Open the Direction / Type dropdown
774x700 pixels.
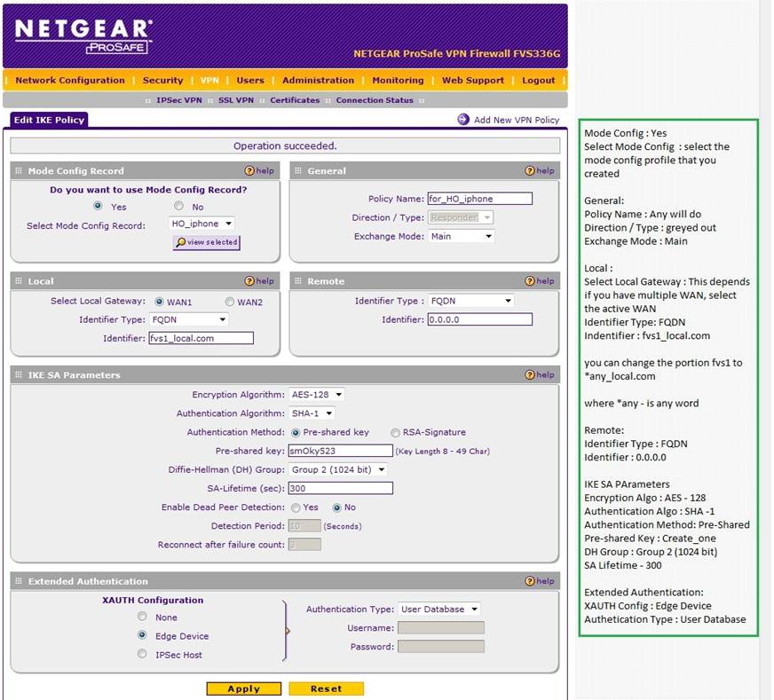[x=461, y=217]
